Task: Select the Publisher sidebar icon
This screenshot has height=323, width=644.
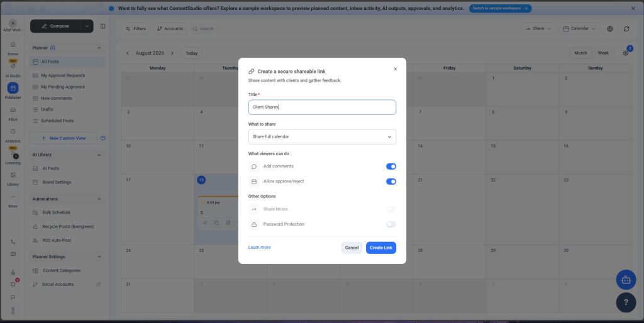Action: coord(13,88)
